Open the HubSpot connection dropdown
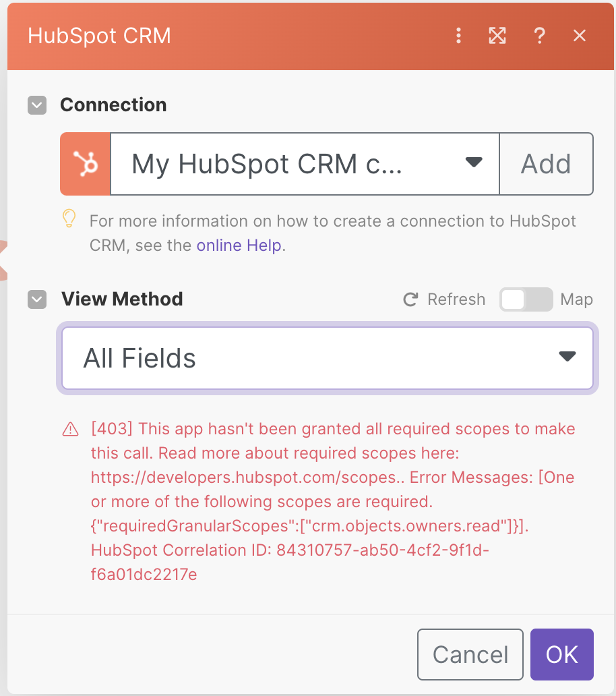Image resolution: width=616 pixels, height=696 pixels. click(x=474, y=163)
